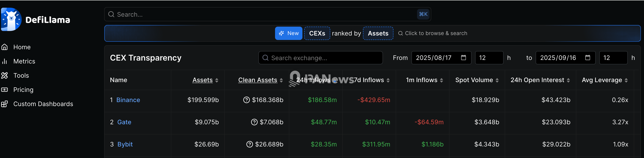Sort by 24h Open Interest column
Screen dimensions: 644x158
[540, 80]
